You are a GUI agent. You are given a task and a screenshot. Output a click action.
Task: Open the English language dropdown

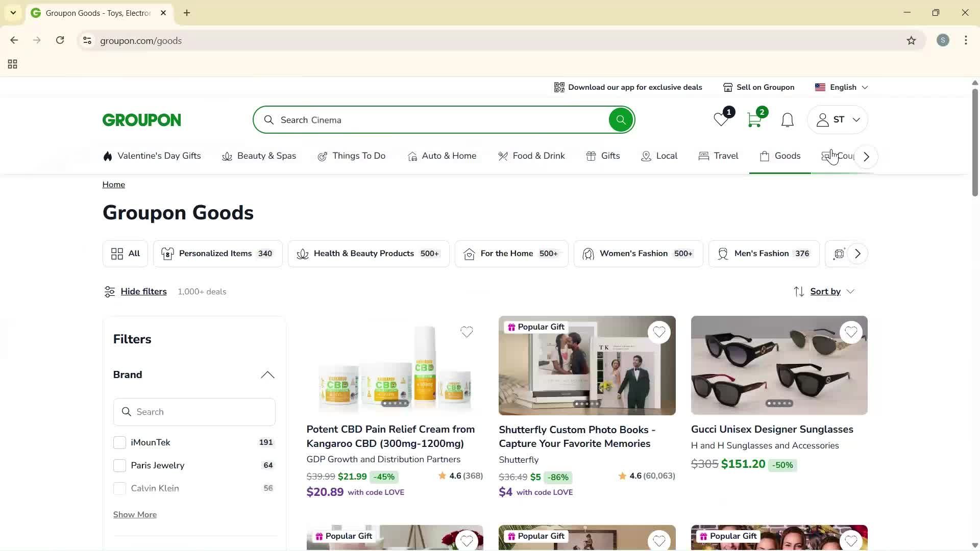pos(842,87)
